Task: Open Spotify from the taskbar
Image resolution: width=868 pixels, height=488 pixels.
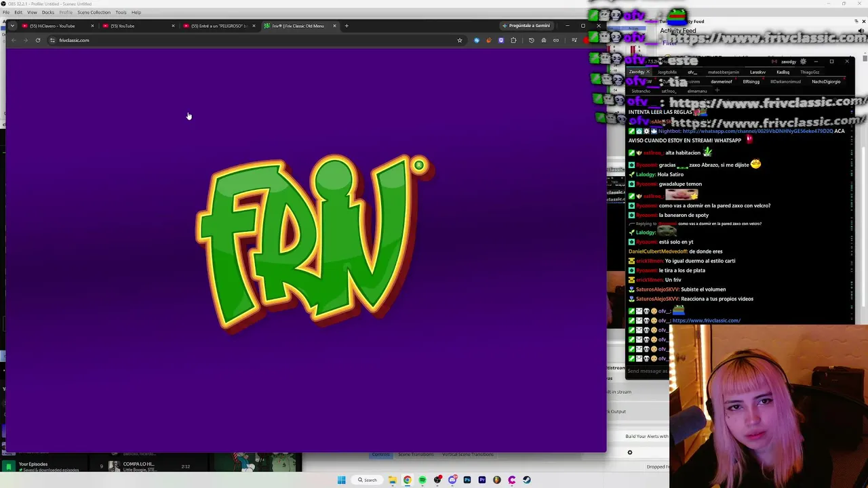Action: pyautogui.click(x=422, y=480)
